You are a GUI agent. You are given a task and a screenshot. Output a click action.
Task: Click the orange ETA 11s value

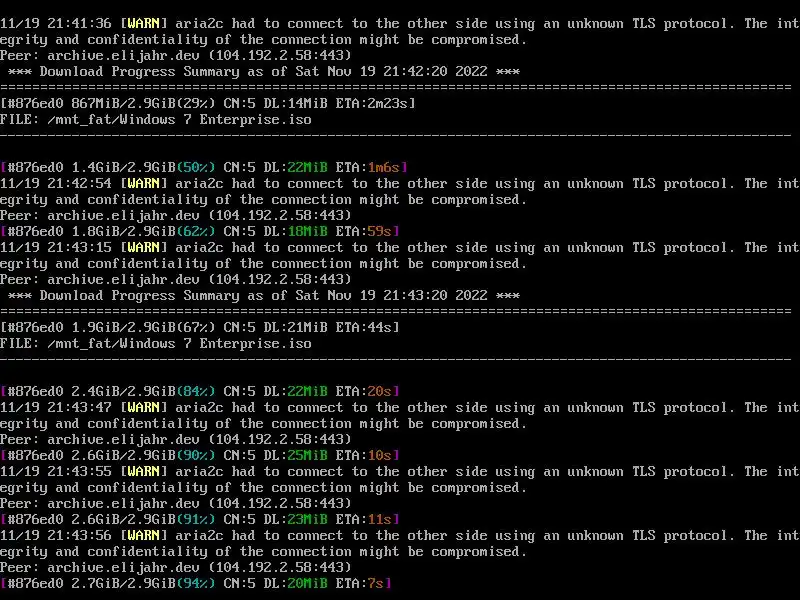tap(380, 519)
